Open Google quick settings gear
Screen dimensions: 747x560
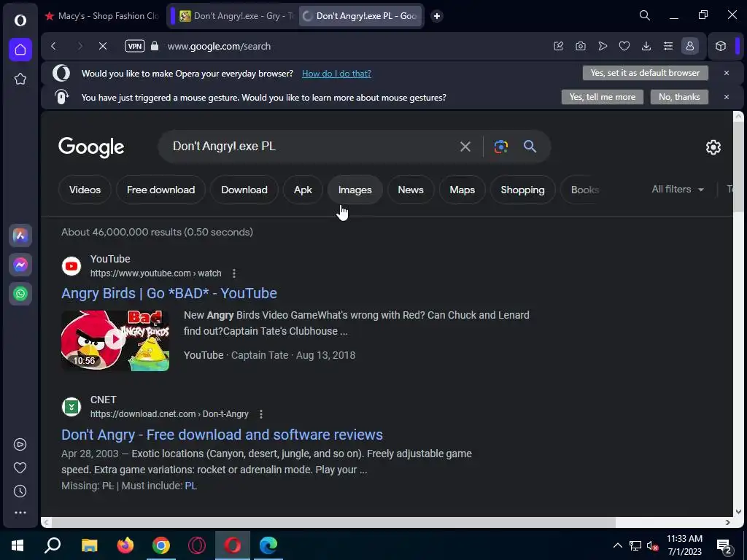click(x=713, y=147)
